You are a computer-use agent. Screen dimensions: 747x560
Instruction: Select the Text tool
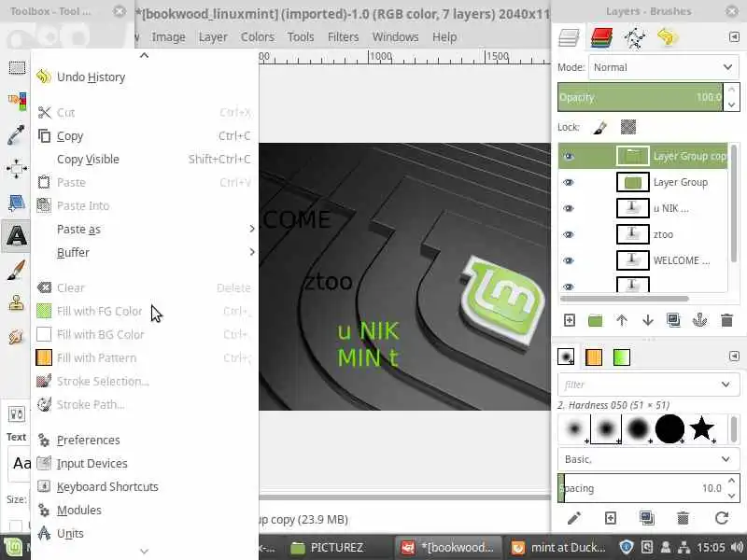[x=16, y=236]
